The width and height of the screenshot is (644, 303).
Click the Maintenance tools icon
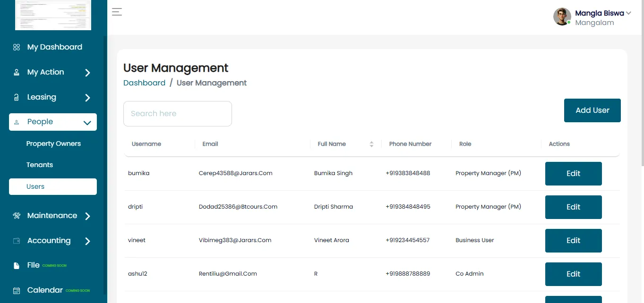click(17, 216)
